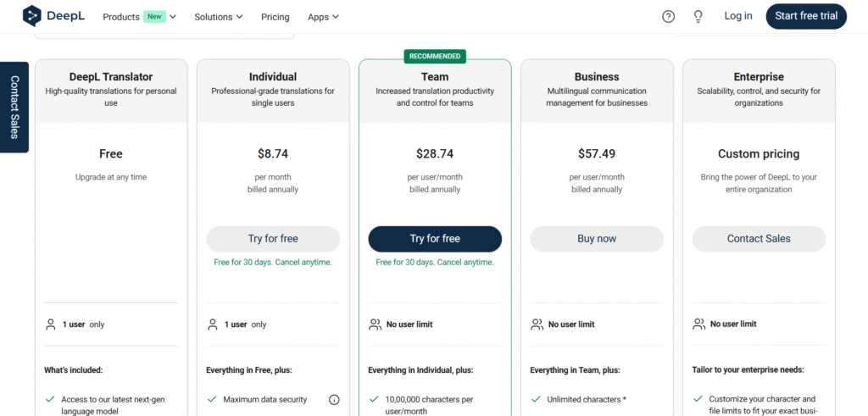The image size is (868, 416).
Task: Click Customize your character and file limits text
Action: point(763,406)
